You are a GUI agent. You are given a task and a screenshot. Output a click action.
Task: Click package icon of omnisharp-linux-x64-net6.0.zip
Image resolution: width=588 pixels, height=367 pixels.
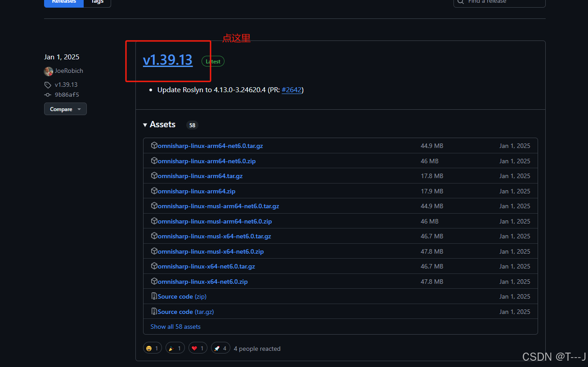[x=154, y=282]
